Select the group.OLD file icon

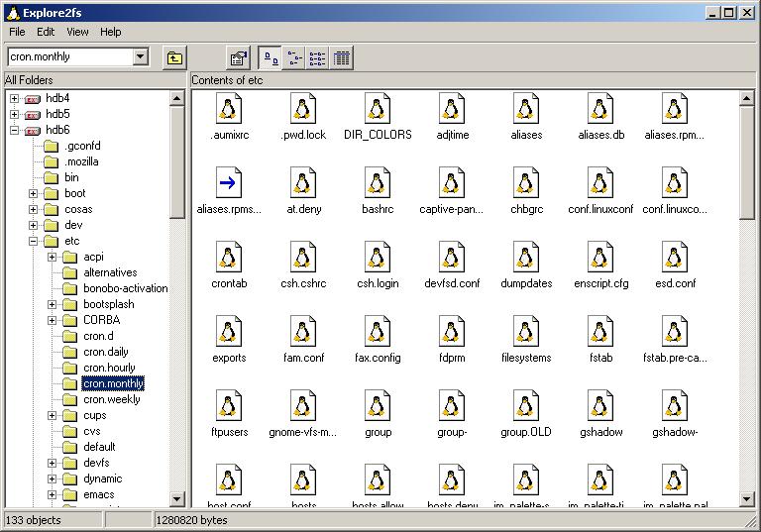pyautogui.click(x=525, y=405)
